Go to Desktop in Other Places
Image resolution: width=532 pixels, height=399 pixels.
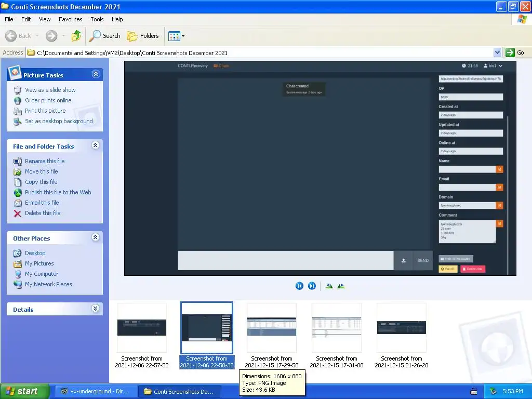pyautogui.click(x=35, y=253)
